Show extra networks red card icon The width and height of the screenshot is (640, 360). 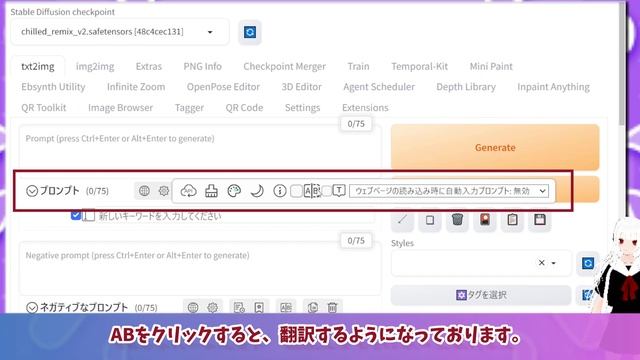point(485,220)
